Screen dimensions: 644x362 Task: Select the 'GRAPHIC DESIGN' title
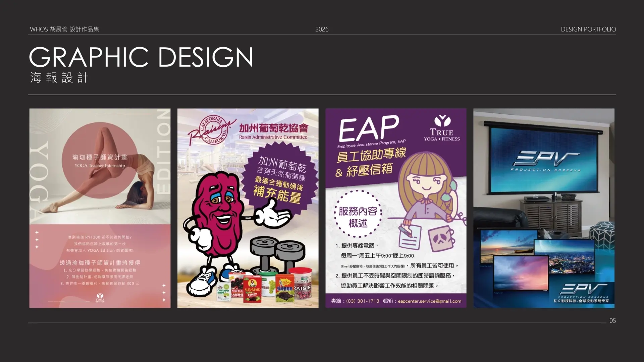(141, 57)
